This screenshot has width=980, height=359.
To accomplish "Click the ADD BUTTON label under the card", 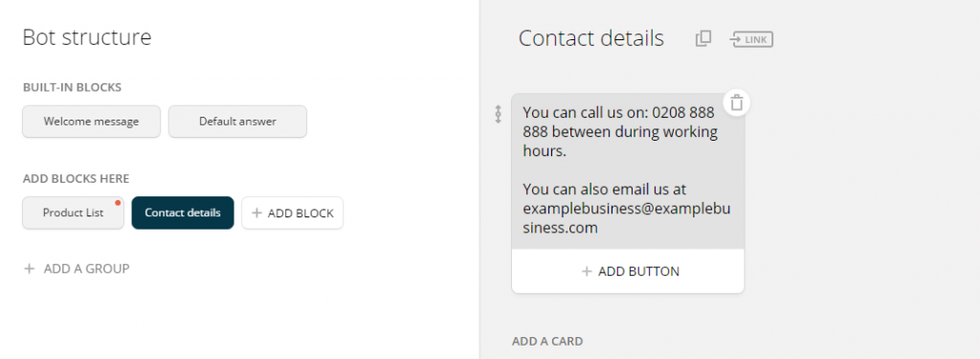I will pos(638,272).
